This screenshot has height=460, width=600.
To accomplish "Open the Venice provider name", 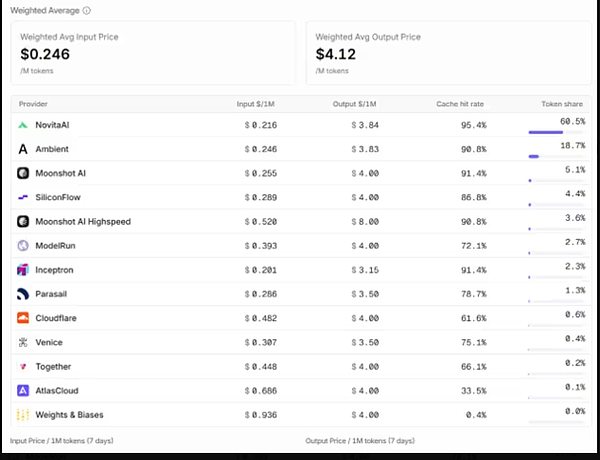I will (x=49, y=342).
